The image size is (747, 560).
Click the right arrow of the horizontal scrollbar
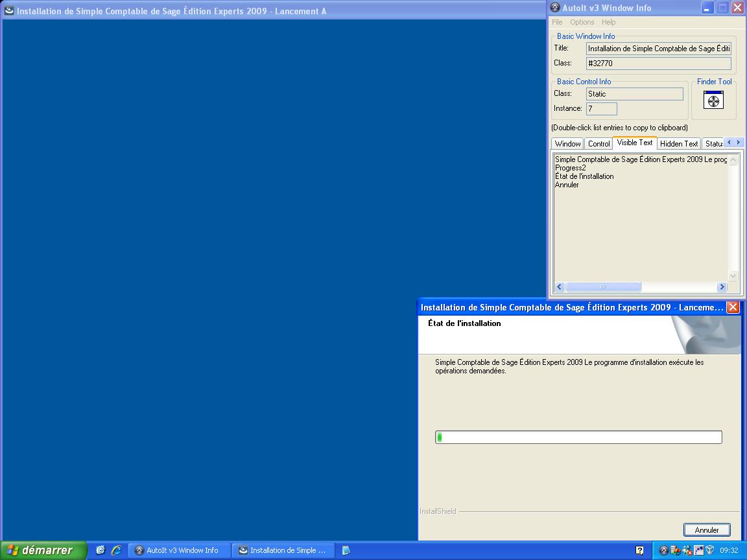coord(722,286)
